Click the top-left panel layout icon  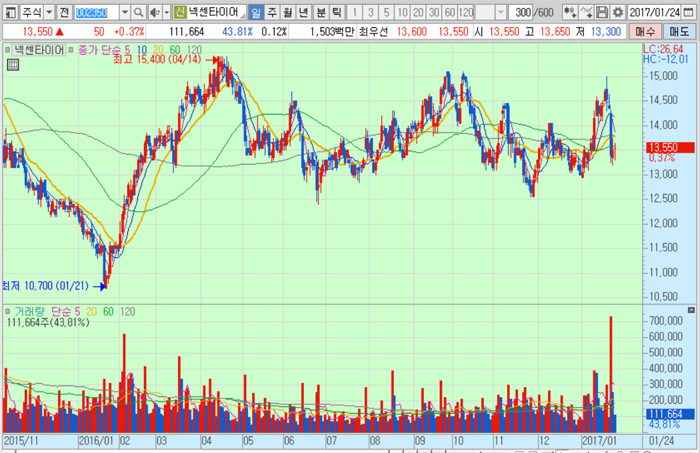tap(9, 13)
